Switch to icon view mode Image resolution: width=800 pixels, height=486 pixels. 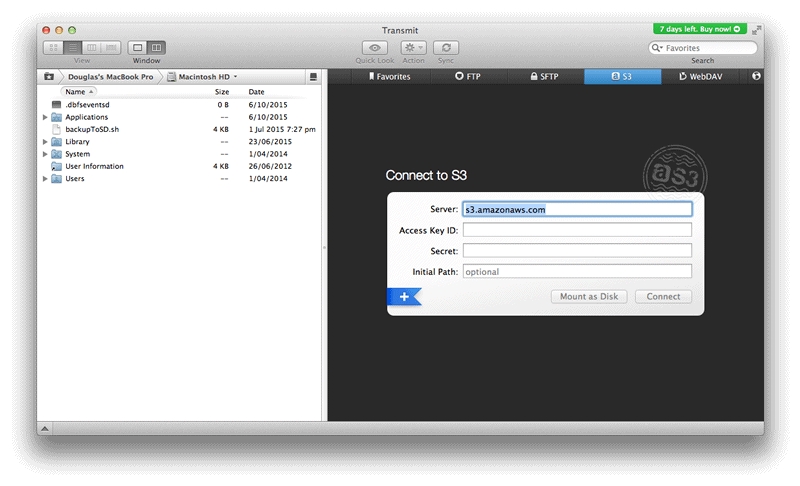click(x=54, y=47)
